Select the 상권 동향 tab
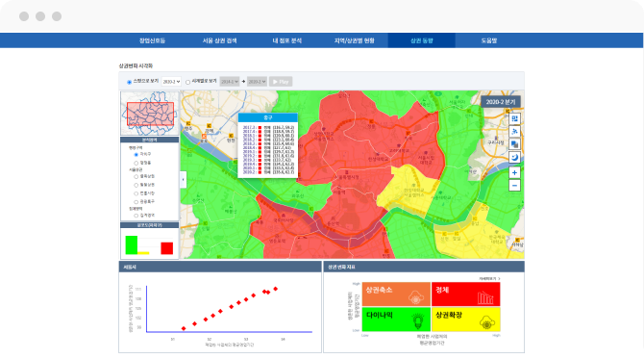The height and width of the screenshot is (359, 644). [x=421, y=40]
